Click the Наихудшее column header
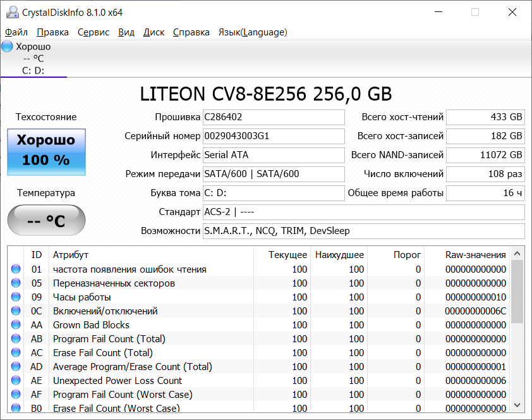Image resolution: width=532 pixels, height=420 pixels. pos(339,255)
